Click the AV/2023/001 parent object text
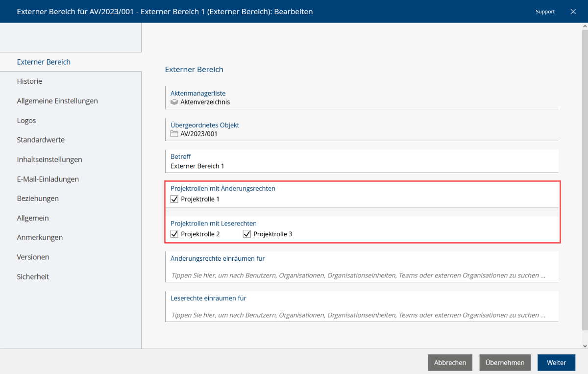 [x=199, y=133]
